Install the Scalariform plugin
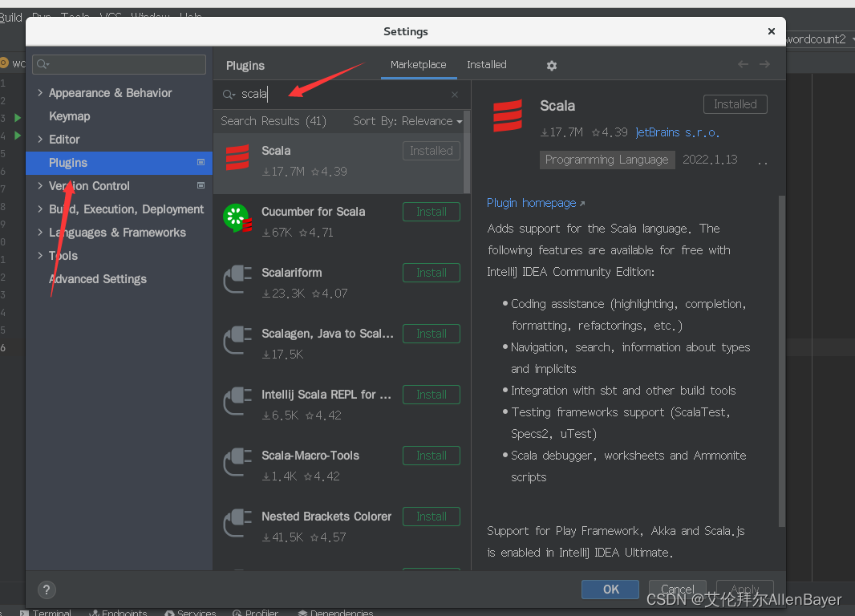 [432, 273]
